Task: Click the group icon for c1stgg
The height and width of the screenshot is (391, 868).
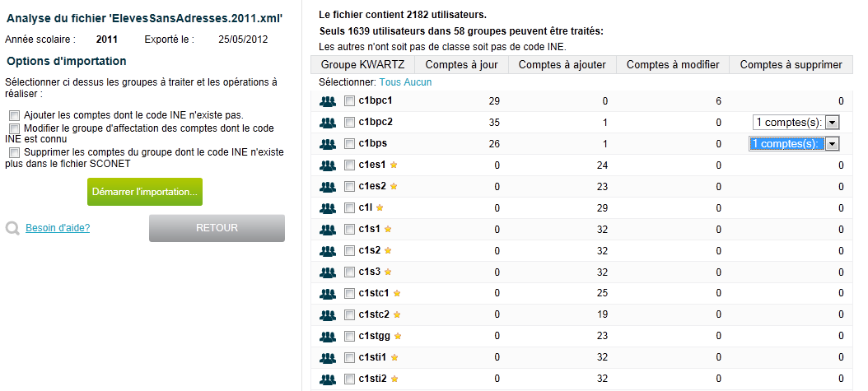Action: tap(328, 336)
